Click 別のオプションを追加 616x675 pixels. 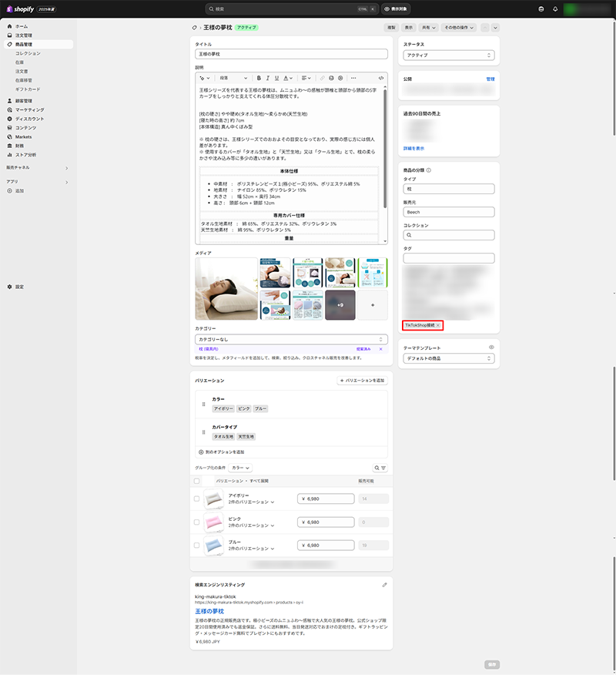click(x=221, y=452)
